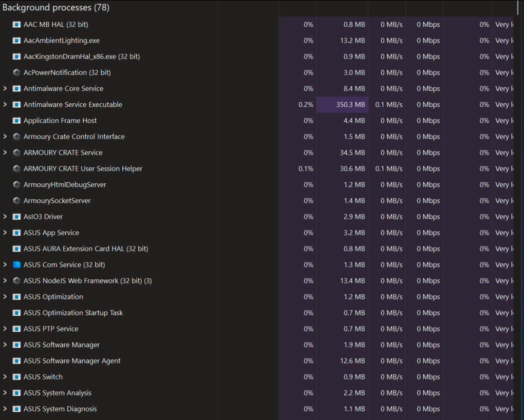Image resolution: width=524 pixels, height=420 pixels.
Task: Click the ARMOURY CRATE User Session Helper icon
Action: (16, 169)
